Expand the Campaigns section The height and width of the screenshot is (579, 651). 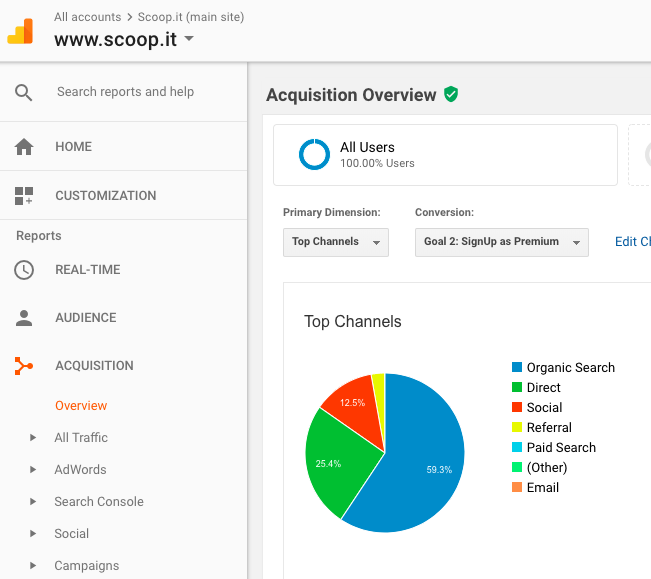[33, 565]
